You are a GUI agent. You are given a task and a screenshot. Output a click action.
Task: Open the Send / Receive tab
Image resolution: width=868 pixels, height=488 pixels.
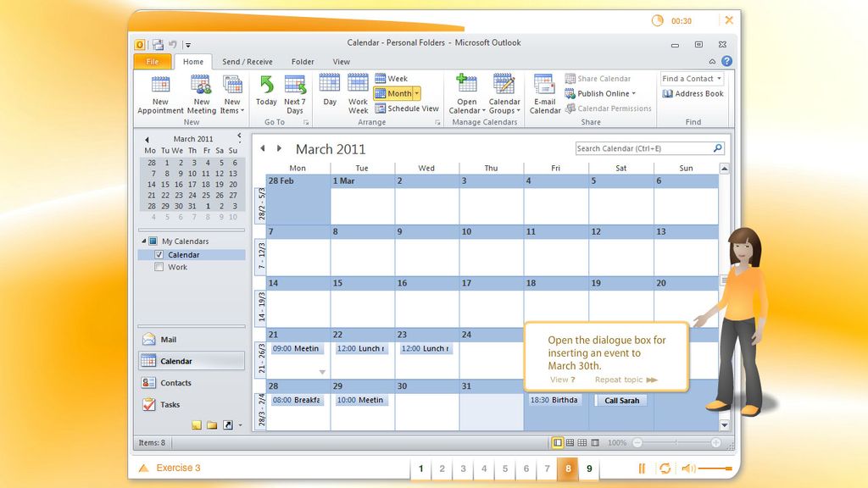pyautogui.click(x=247, y=61)
